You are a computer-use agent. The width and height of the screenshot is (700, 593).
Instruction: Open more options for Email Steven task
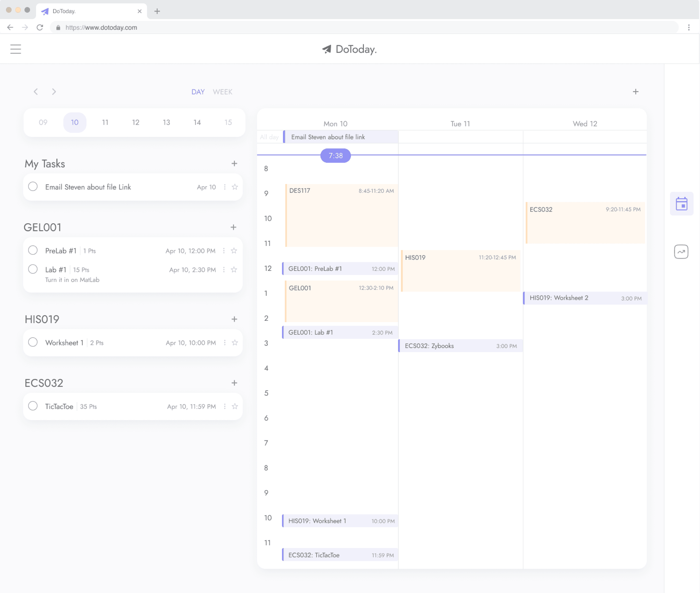225,187
